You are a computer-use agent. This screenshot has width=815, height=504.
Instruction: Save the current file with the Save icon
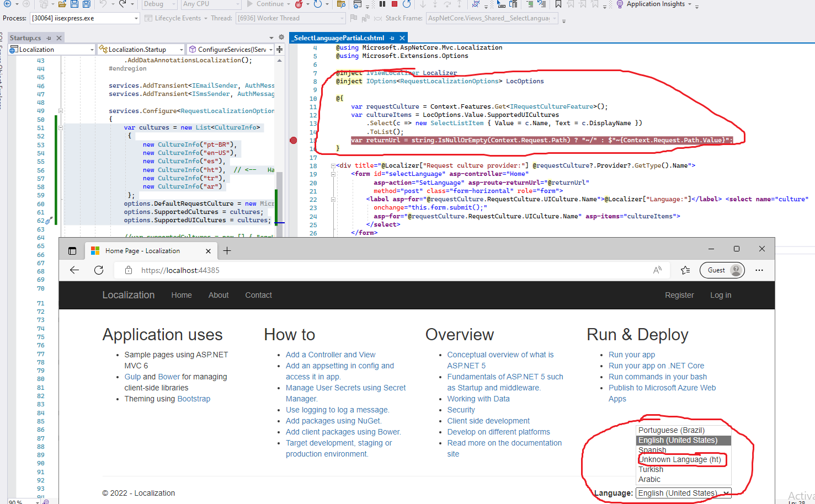coord(74,4)
